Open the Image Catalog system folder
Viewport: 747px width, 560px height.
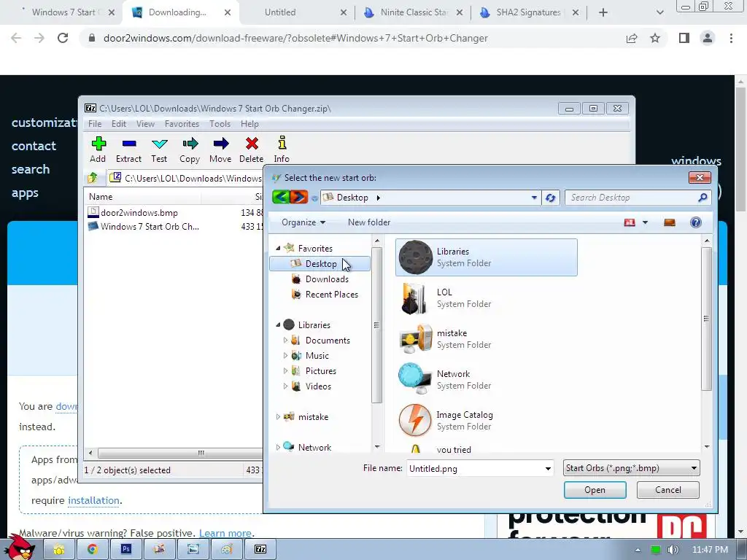click(486, 421)
